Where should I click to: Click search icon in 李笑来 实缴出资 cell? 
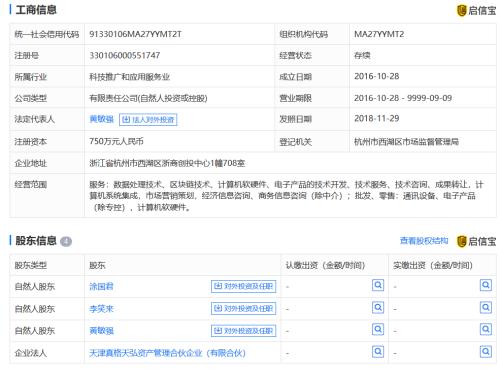(486, 307)
